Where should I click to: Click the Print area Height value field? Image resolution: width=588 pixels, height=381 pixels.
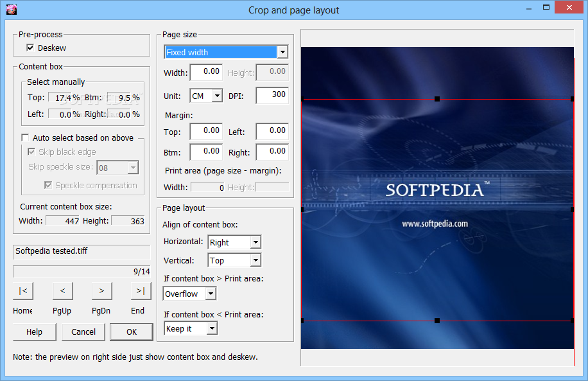coord(273,187)
